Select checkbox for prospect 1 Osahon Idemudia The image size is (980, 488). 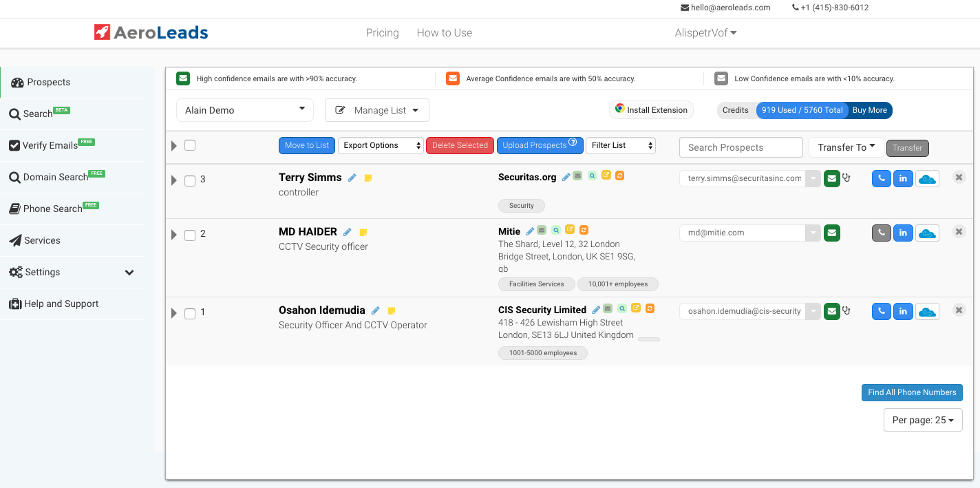pos(190,313)
